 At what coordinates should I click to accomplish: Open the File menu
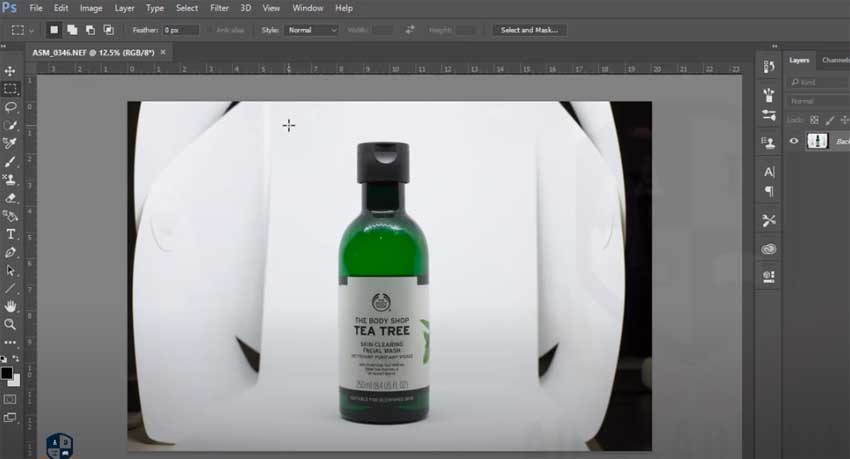(x=36, y=8)
